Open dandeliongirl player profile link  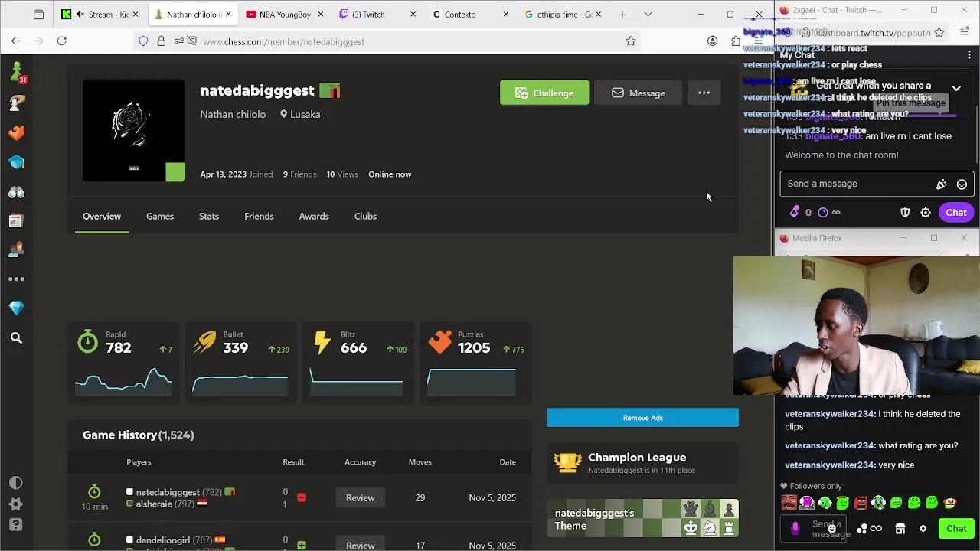click(x=163, y=540)
